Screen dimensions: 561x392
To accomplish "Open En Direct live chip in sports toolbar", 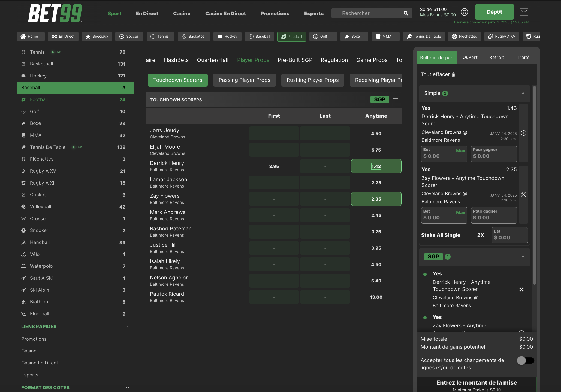I will click(x=63, y=37).
